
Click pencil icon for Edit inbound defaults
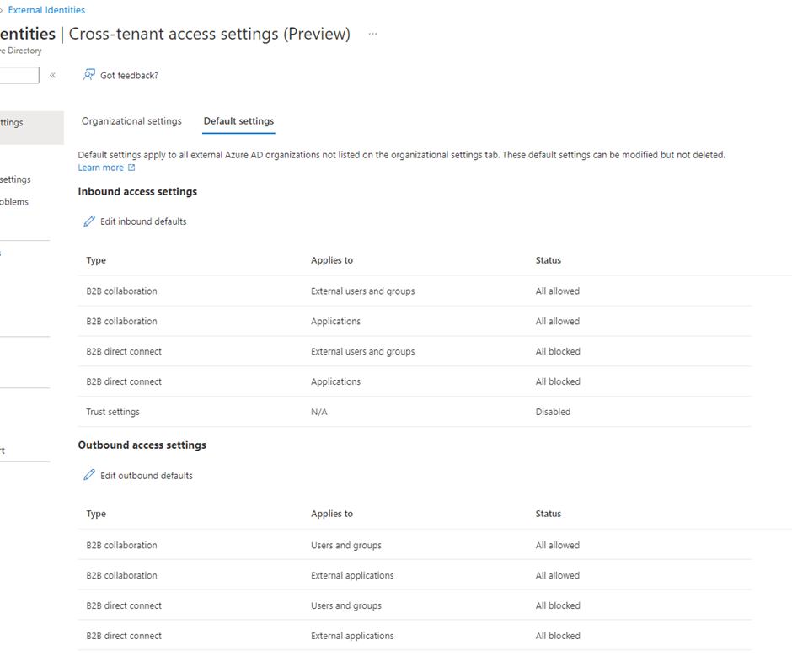coord(89,221)
